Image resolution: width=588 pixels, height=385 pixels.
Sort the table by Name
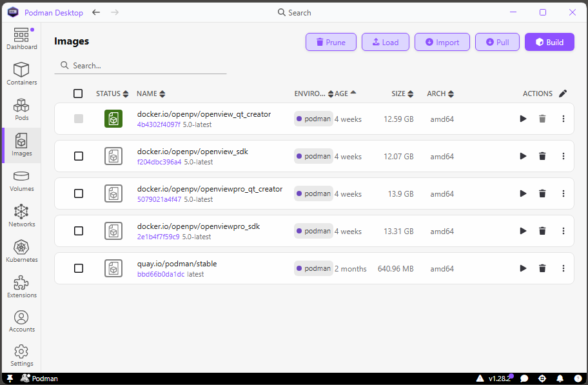151,94
